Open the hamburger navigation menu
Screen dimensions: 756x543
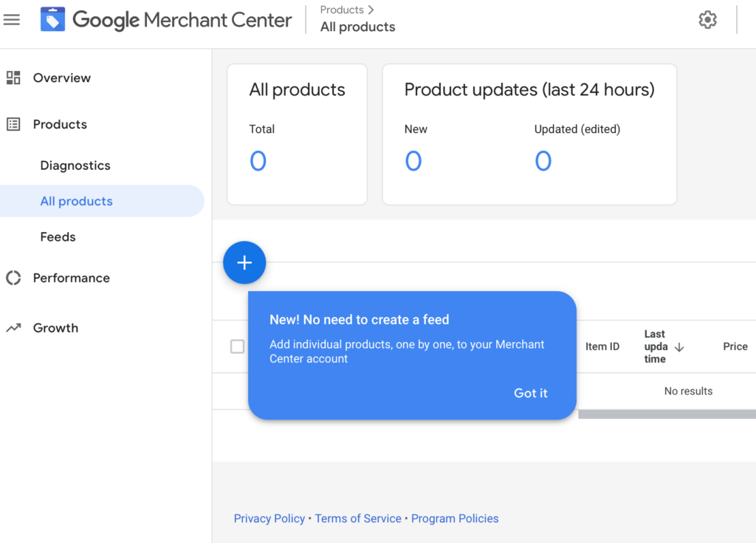tap(12, 20)
